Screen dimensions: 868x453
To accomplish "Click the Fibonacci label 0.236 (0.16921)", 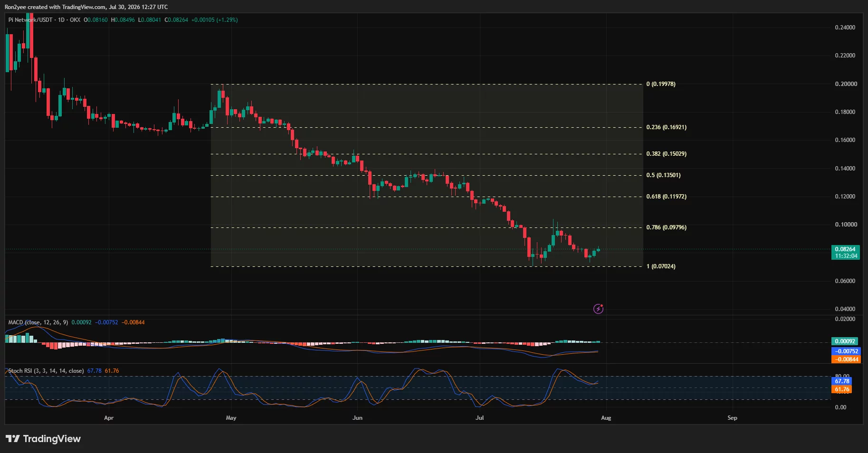I will point(666,127).
